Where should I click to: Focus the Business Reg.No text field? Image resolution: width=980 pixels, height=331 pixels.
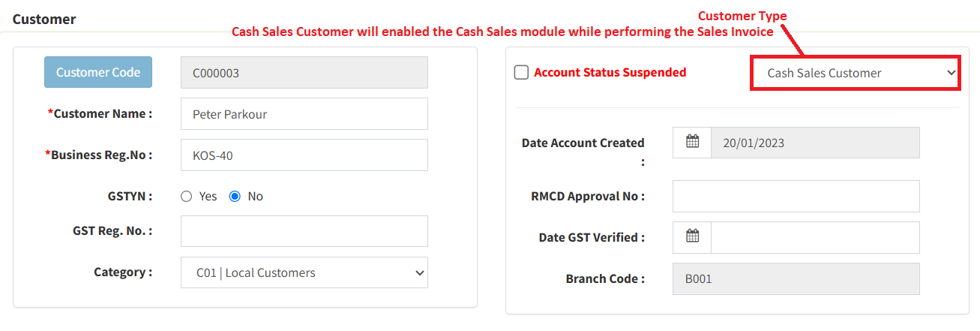click(304, 155)
